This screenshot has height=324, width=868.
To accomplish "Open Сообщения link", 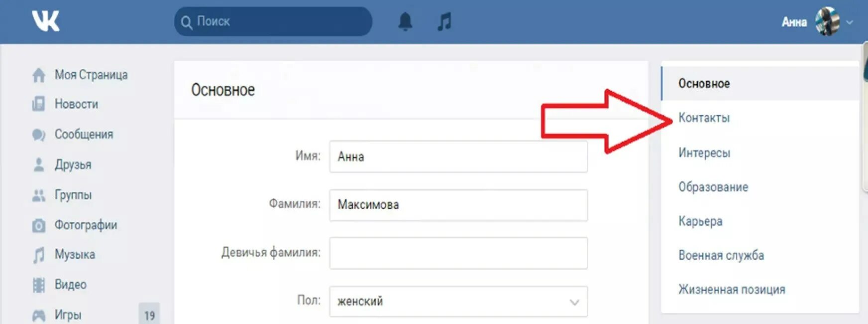I will [x=84, y=134].
